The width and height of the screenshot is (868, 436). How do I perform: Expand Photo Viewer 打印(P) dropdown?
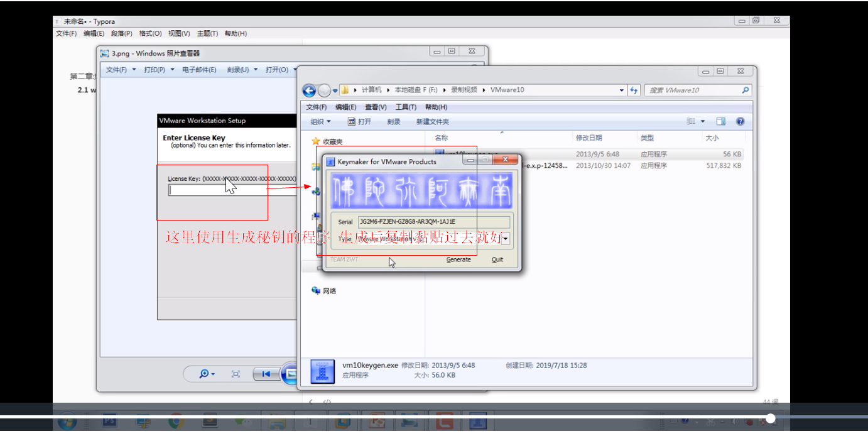coord(159,70)
